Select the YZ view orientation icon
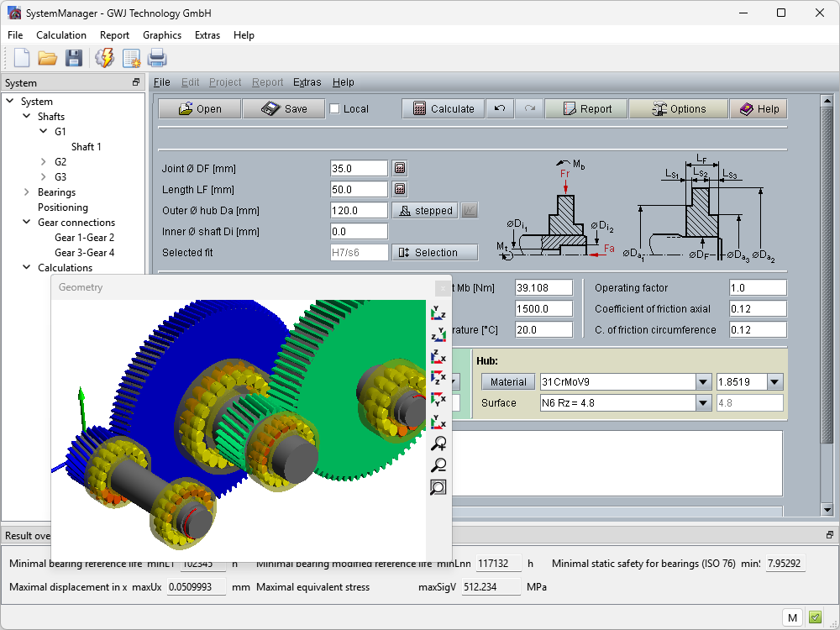 [x=438, y=313]
